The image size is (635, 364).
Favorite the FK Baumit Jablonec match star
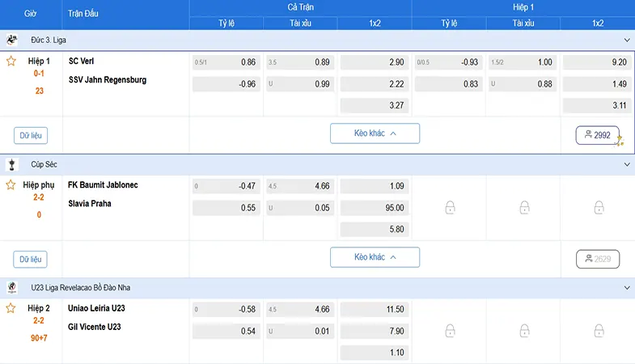[11, 185]
